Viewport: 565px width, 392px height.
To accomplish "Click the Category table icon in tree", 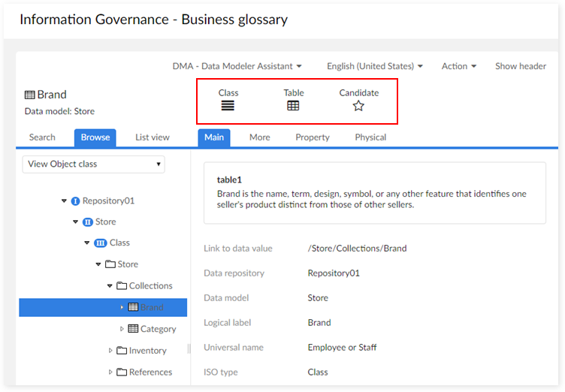I will tap(133, 329).
